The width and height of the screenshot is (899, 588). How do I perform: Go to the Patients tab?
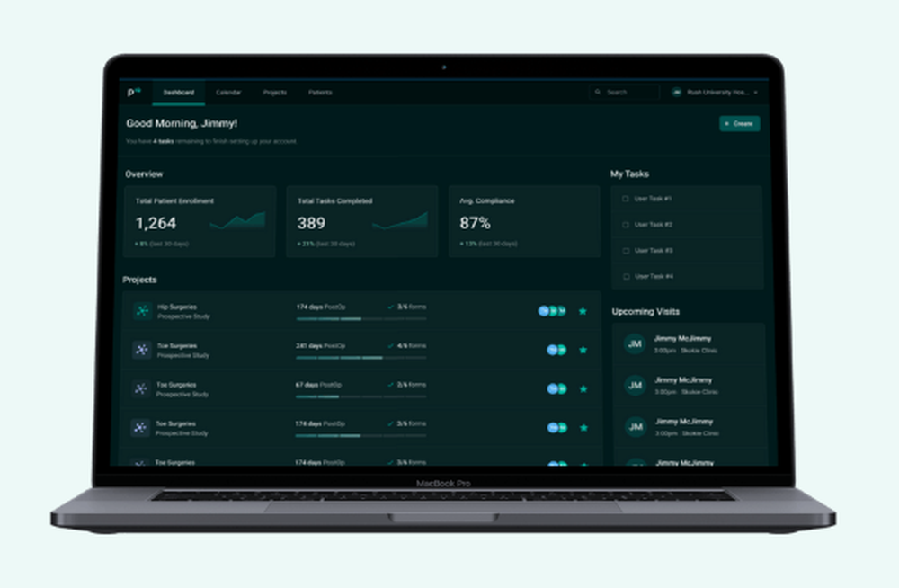pyautogui.click(x=320, y=93)
